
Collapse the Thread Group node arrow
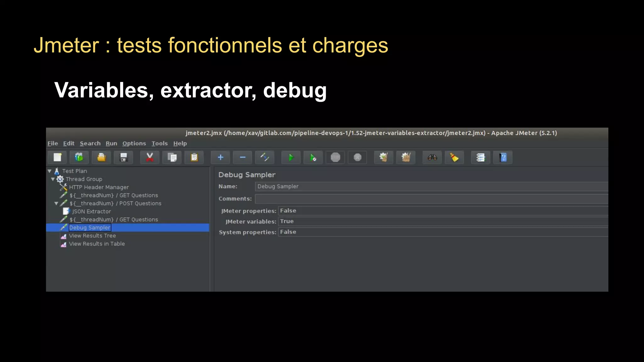pos(53,179)
